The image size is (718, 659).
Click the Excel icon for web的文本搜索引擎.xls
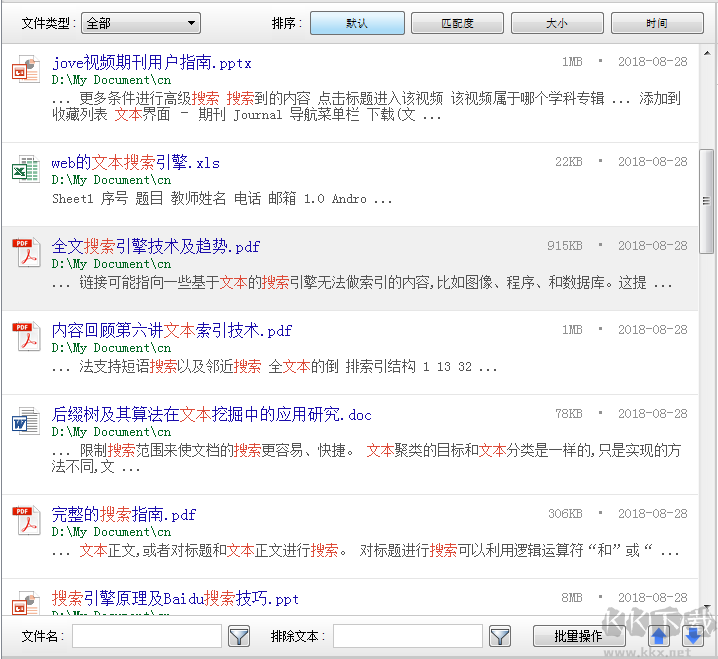(25, 169)
